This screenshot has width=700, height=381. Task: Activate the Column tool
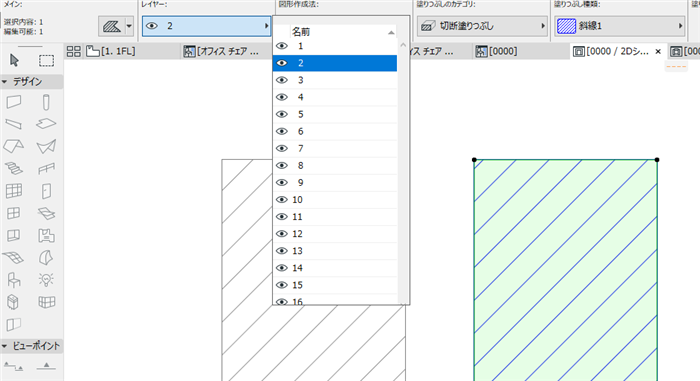pyautogui.click(x=46, y=102)
